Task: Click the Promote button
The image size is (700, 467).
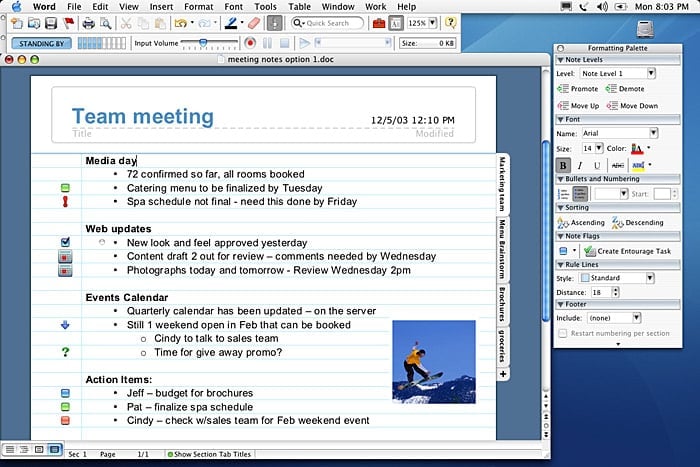Action: click(578, 89)
